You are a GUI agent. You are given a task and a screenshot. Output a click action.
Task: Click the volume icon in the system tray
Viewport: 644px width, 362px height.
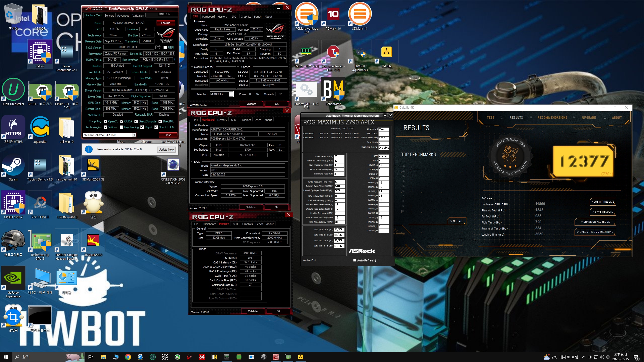[x=602, y=357]
